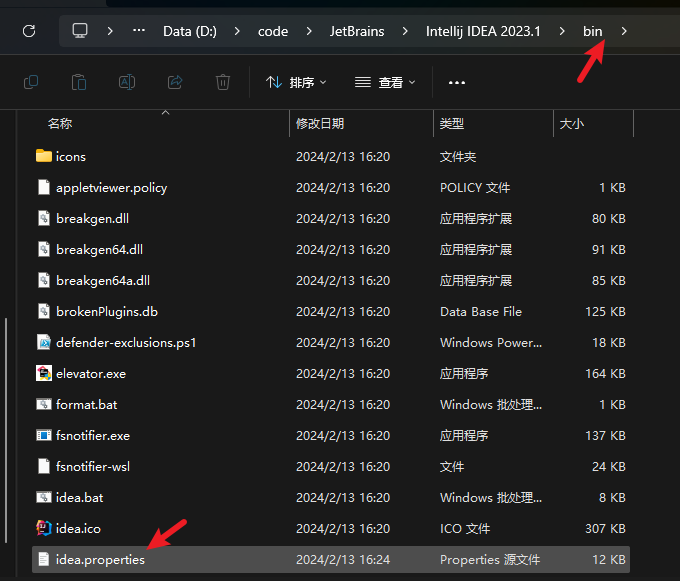
Task: Select breakgen64.dll file name
Action: 99,250
